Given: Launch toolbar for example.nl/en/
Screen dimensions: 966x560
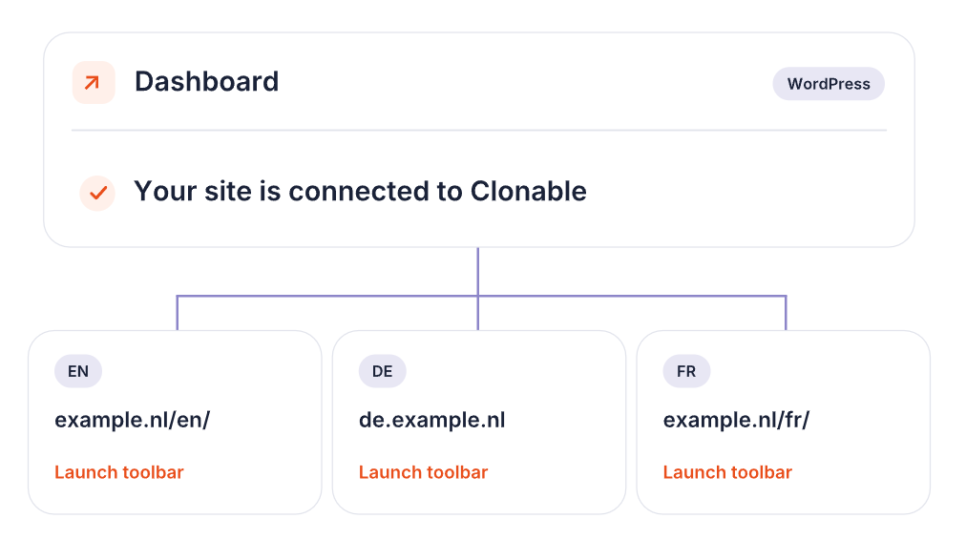Looking at the screenshot, I should click(x=119, y=472).
